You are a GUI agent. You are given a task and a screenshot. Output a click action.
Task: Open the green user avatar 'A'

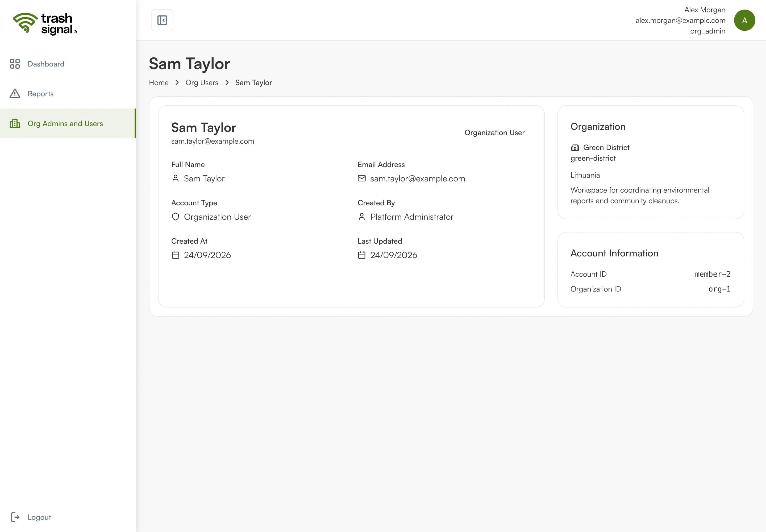click(x=744, y=20)
